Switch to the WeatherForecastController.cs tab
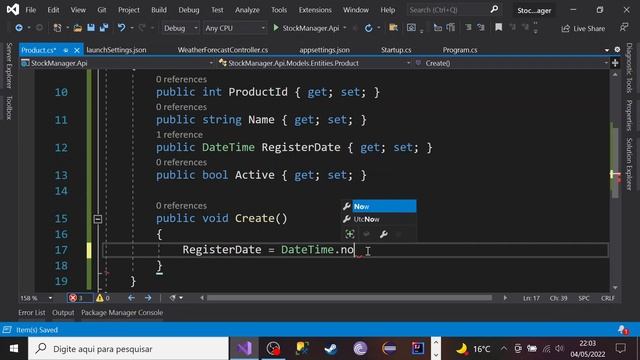 click(x=223, y=50)
